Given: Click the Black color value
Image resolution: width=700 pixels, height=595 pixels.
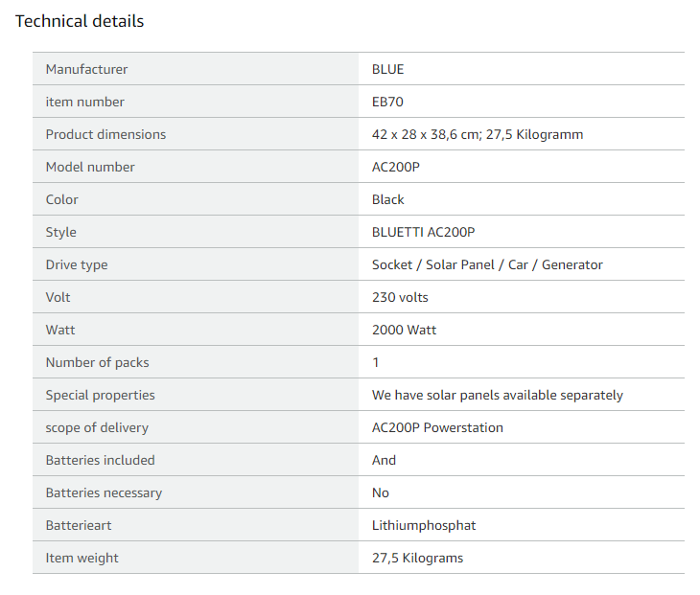Looking at the screenshot, I should click(388, 199).
